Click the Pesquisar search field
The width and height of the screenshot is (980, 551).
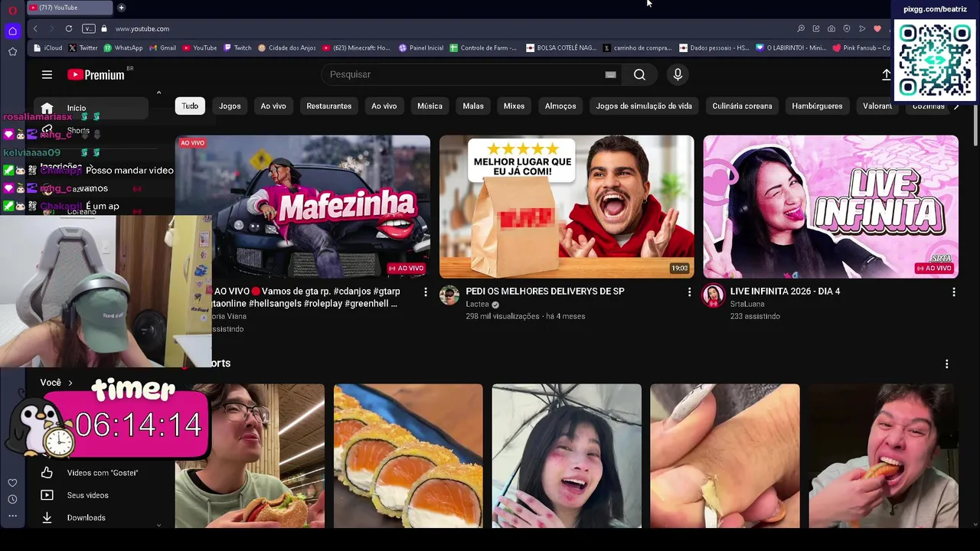[463, 74]
